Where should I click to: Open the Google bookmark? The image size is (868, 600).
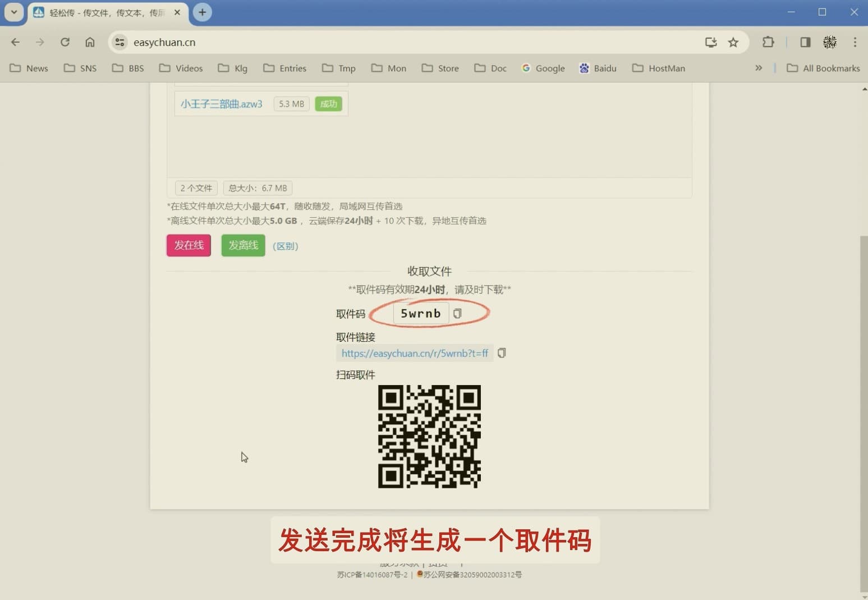[543, 68]
